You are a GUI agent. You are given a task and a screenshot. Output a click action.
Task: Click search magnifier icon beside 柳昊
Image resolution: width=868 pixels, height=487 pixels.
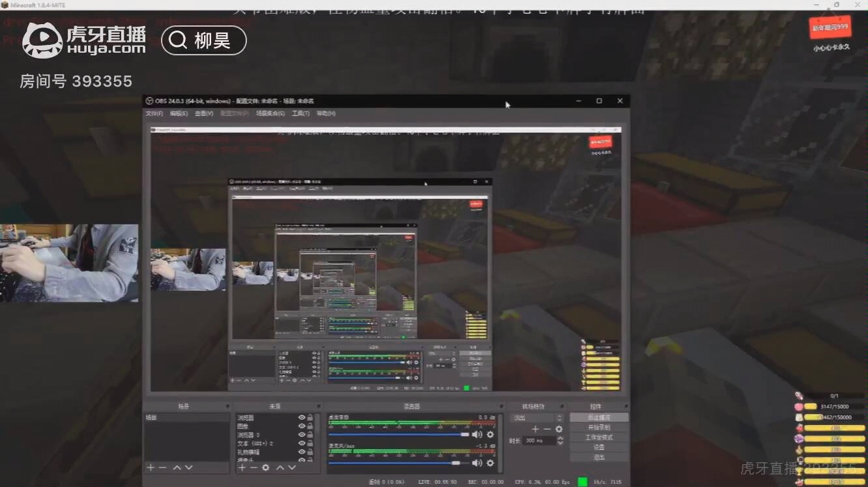click(x=178, y=40)
